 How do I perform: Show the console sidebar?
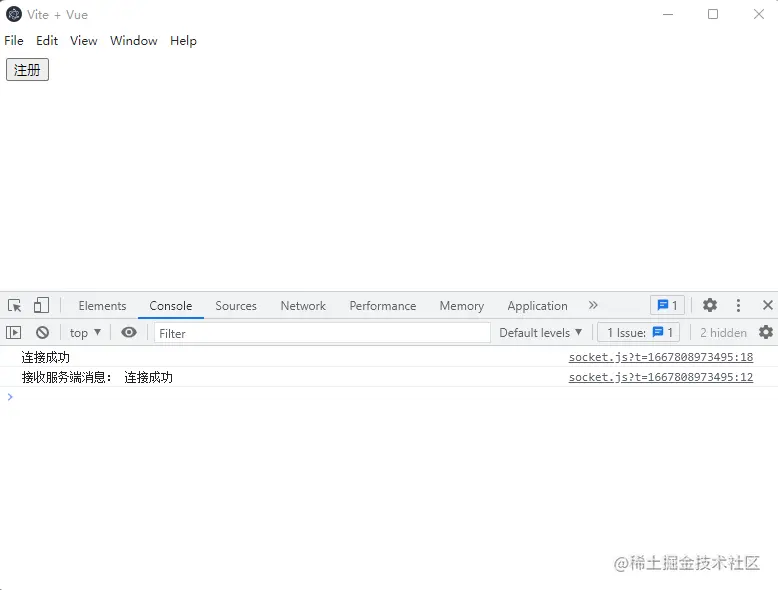(x=13, y=332)
